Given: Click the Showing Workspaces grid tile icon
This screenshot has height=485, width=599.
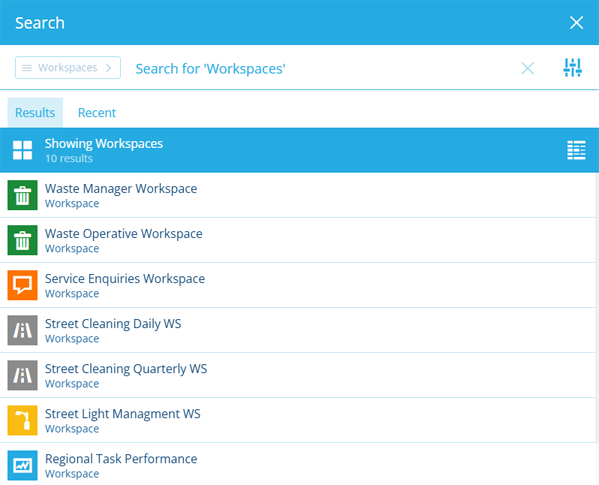Looking at the screenshot, I should pos(23,150).
